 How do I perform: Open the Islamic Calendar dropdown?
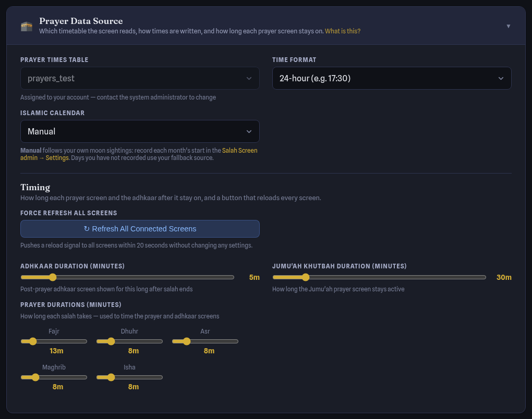pyautogui.click(x=140, y=131)
